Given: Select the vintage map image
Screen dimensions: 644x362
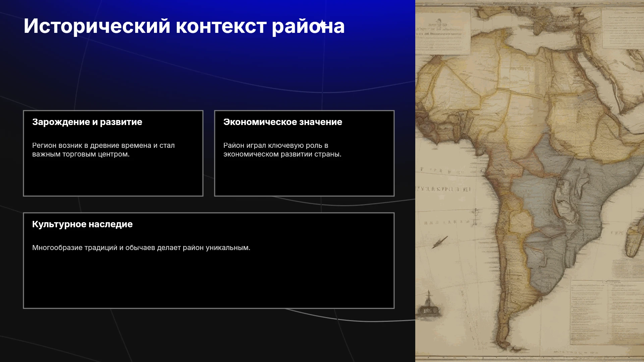Looking at the screenshot, I should click(x=530, y=181).
